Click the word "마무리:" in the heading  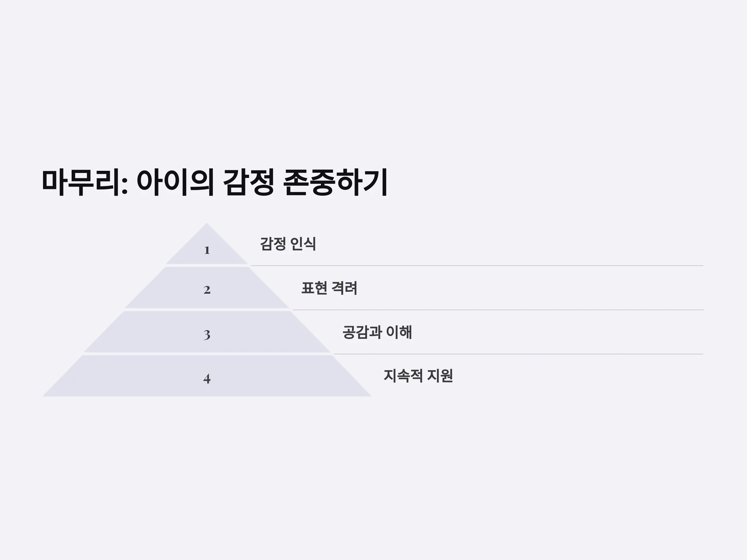pyautogui.click(x=85, y=182)
